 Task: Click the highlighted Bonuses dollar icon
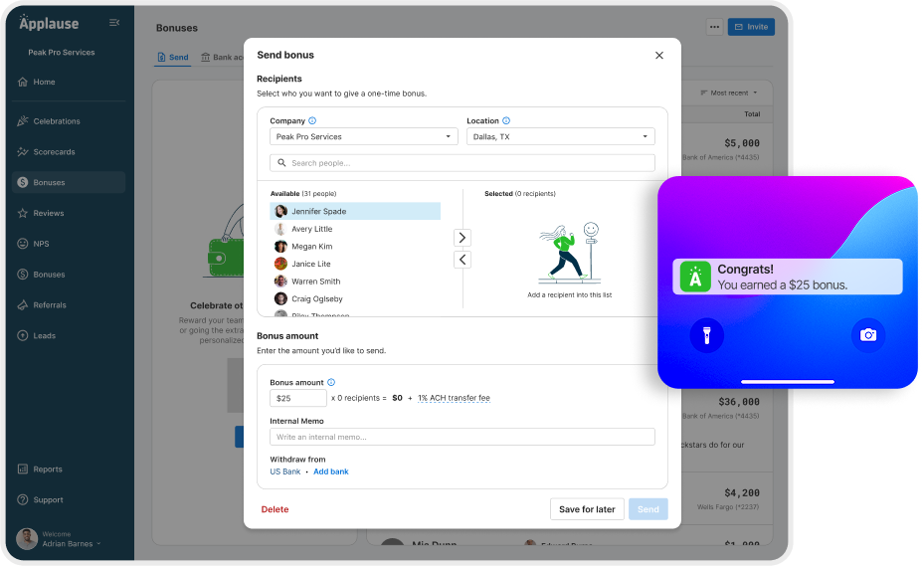click(x=23, y=182)
